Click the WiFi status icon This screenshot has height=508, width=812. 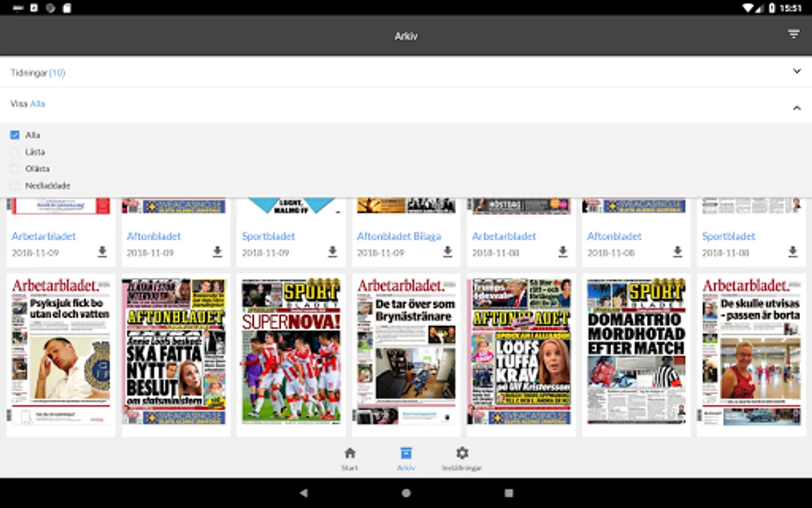pos(748,8)
